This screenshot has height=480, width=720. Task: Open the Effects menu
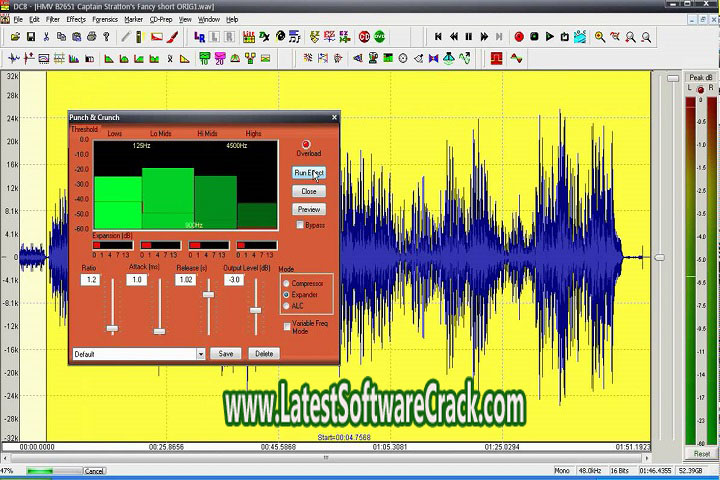click(76, 19)
